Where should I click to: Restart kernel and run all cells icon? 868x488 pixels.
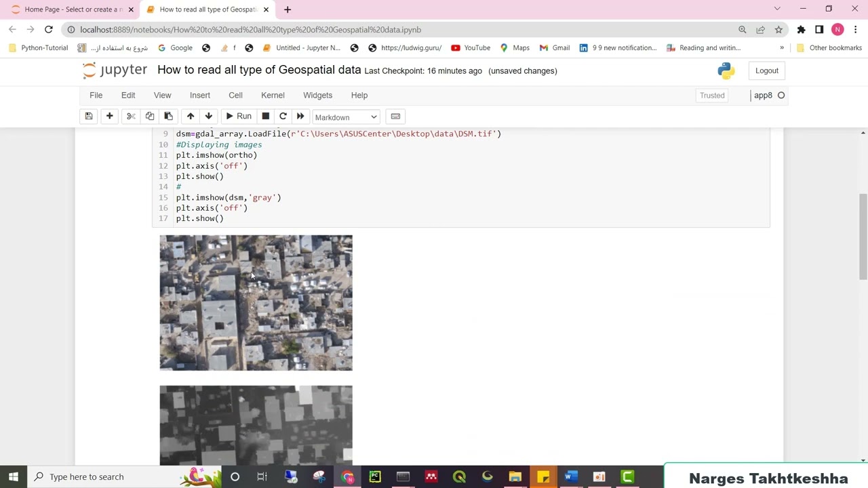coord(300,117)
